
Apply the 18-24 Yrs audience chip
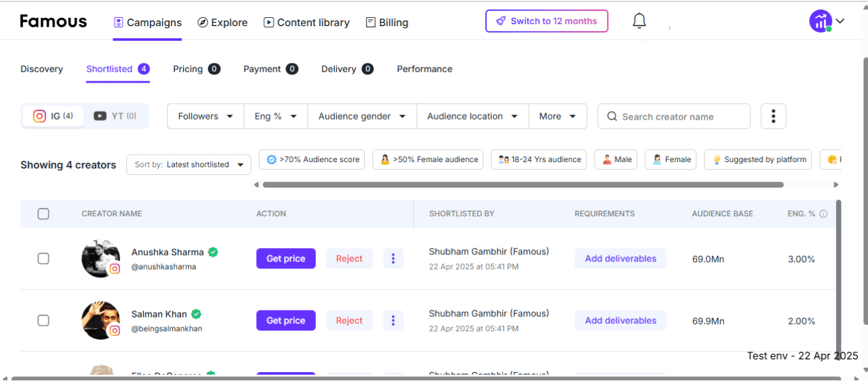pos(539,160)
